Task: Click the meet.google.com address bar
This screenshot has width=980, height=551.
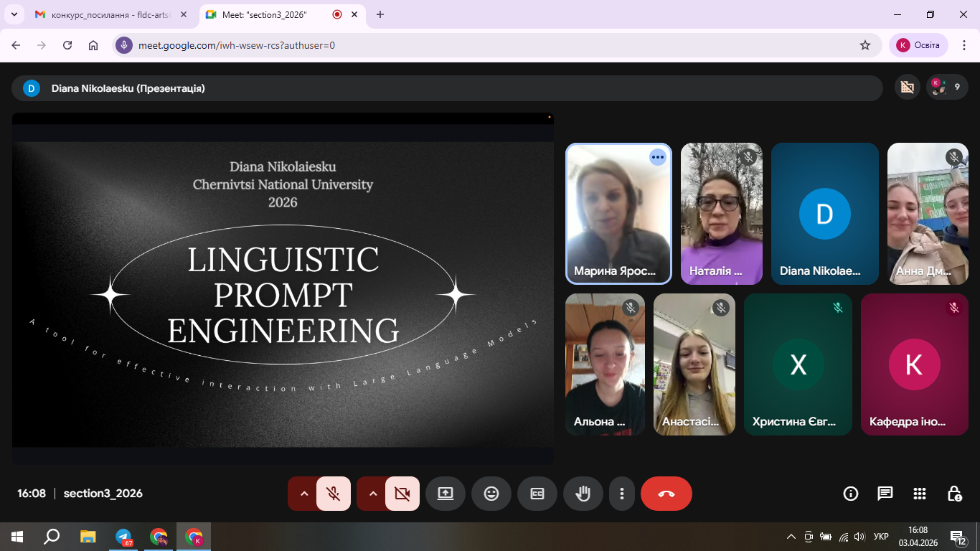Action: [488, 45]
